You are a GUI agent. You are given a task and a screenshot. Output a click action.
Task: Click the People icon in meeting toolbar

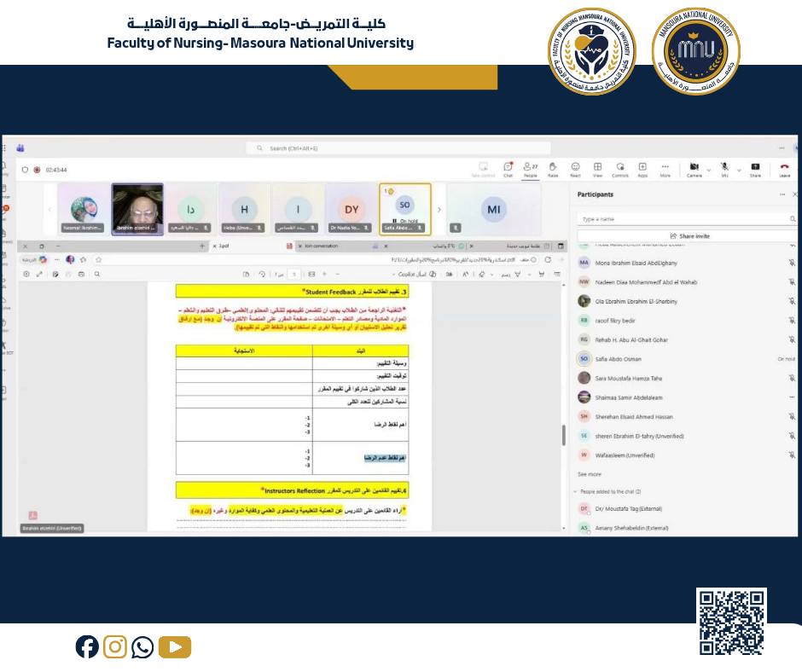[x=530, y=168]
